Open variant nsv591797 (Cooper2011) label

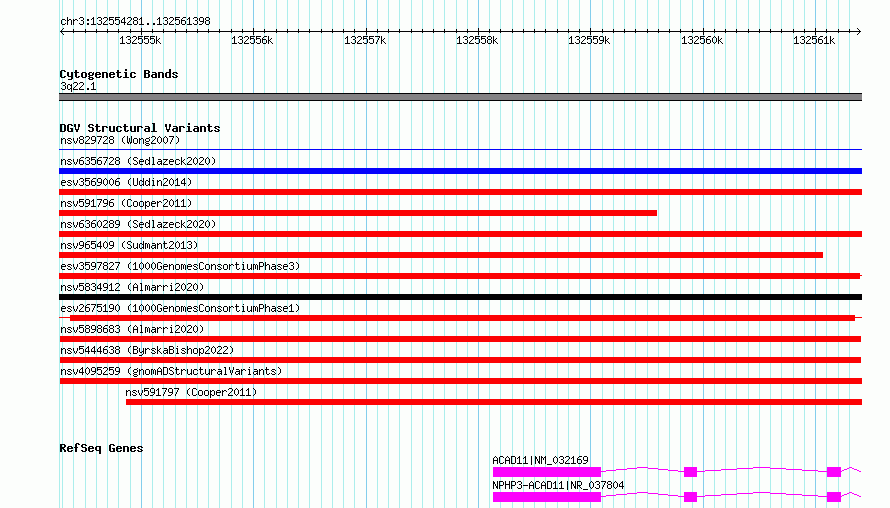click(x=191, y=392)
